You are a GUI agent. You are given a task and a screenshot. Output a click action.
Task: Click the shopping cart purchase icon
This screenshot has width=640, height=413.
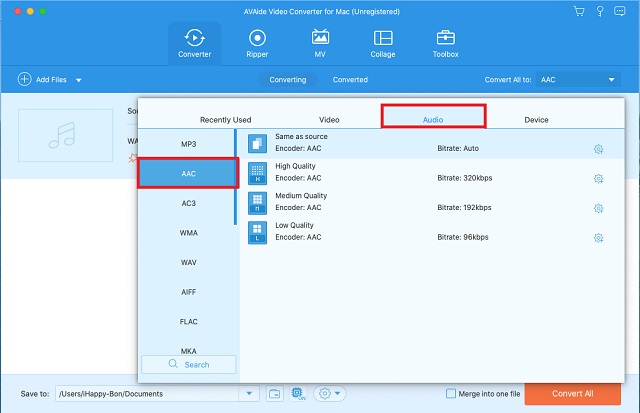coord(579,11)
